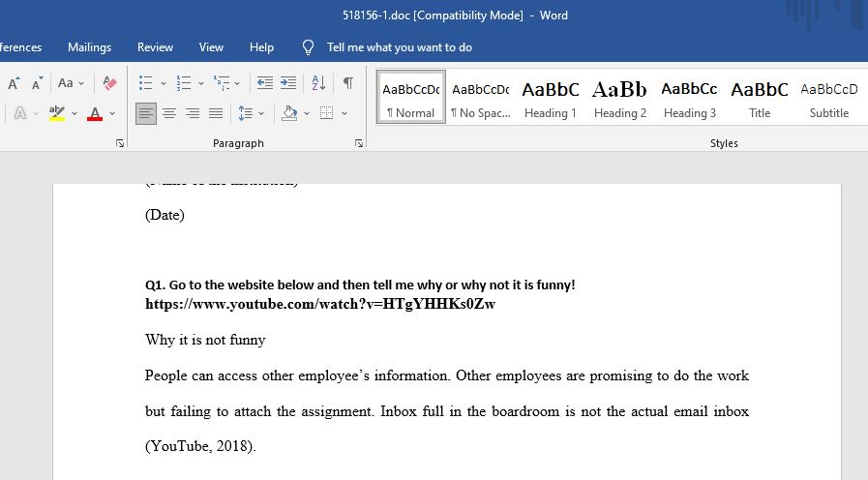
Task: Apply the Heading 3 style
Action: pos(690,97)
